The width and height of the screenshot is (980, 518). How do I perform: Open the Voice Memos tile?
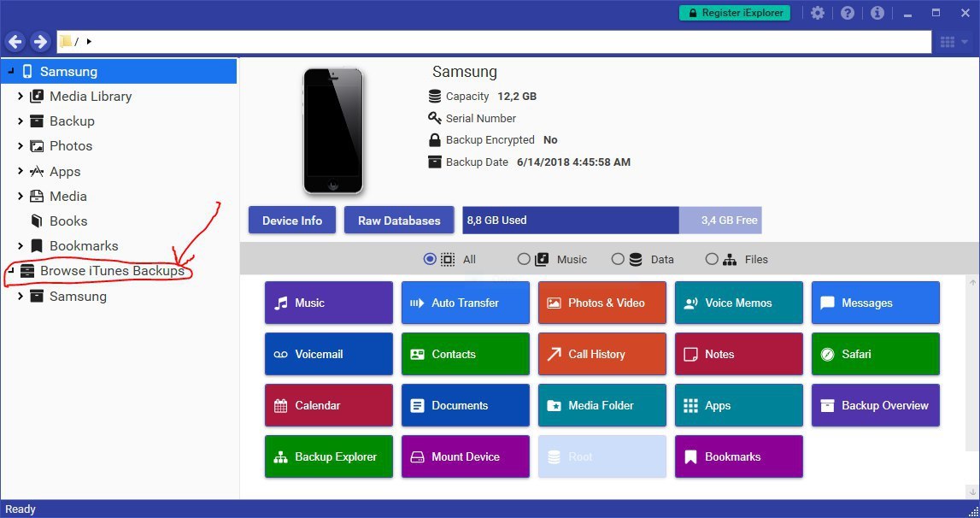coord(738,303)
